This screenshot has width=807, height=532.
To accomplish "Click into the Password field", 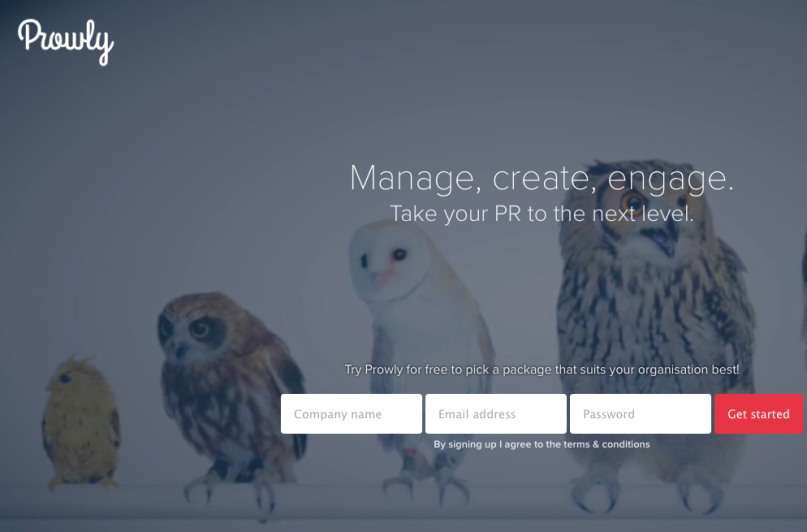I will [x=641, y=414].
